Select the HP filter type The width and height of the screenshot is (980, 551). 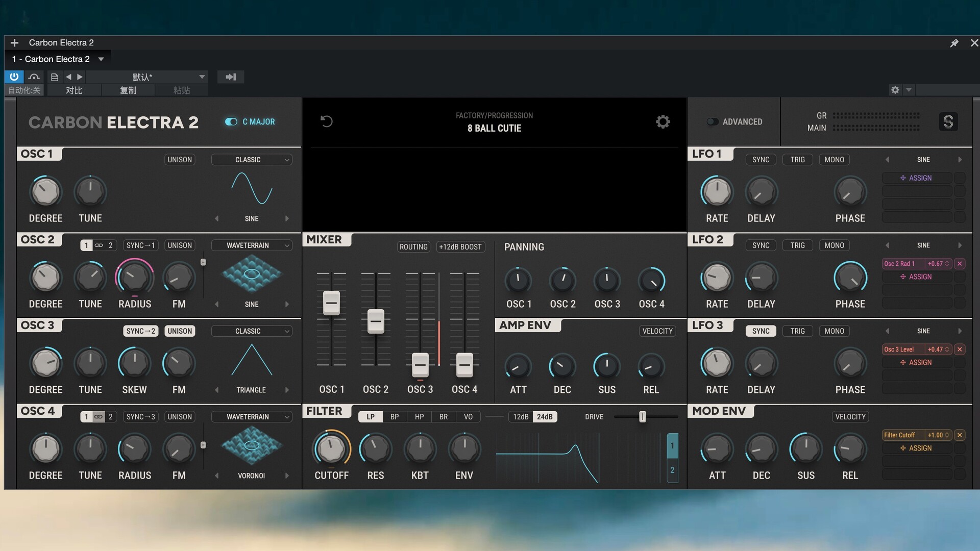click(419, 417)
